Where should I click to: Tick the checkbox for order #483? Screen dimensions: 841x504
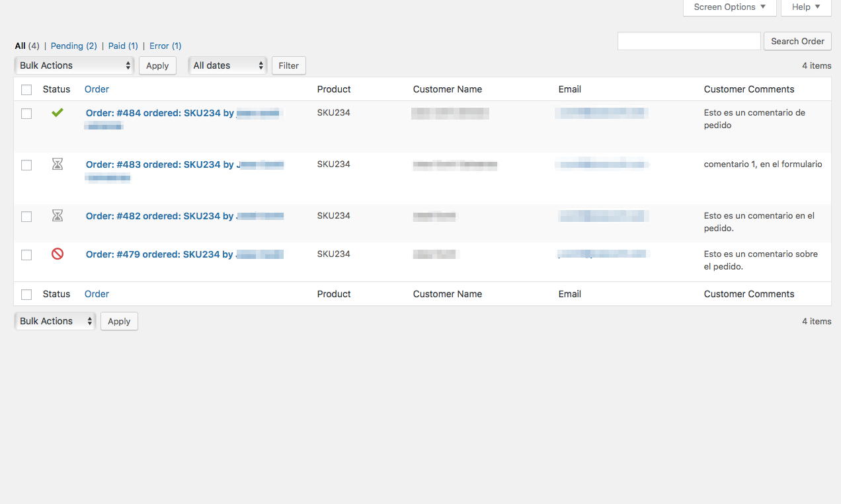click(x=26, y=165)
